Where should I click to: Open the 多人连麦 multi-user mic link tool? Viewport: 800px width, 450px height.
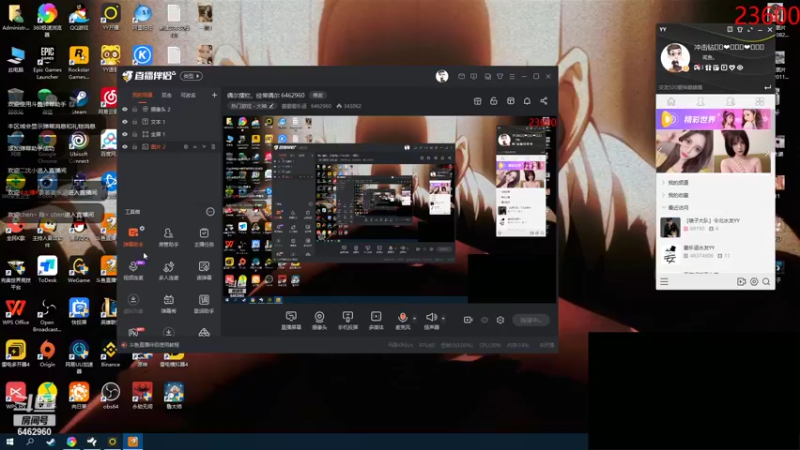(168, 270)
